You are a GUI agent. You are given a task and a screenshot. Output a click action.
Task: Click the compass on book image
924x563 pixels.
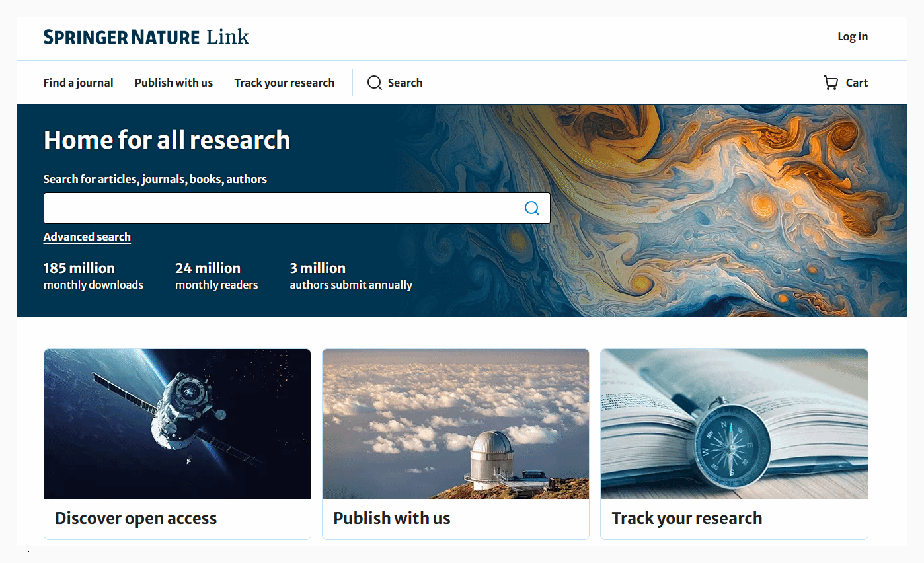pyautogui.click(x=734, y=424)
